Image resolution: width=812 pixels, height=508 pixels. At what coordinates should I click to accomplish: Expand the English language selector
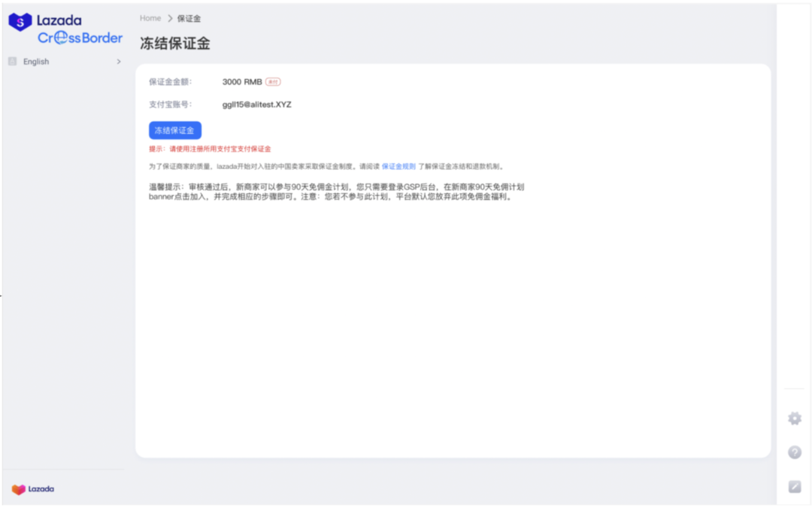pos(64,62)
